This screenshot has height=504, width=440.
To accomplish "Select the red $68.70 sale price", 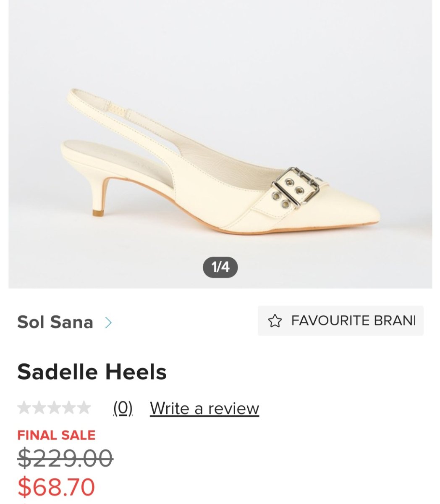I will point(56,487).
